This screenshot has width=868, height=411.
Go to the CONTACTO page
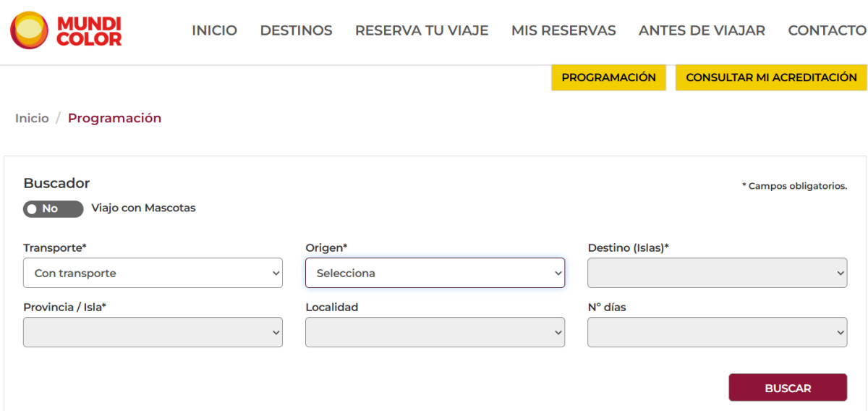[826, 30]
